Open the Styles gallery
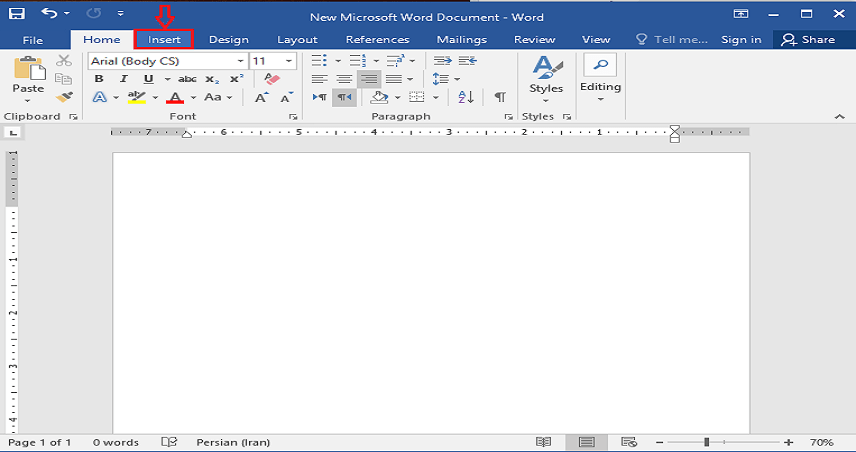Image resolution: width=856 pixels, height=452 pixels. 546,79
